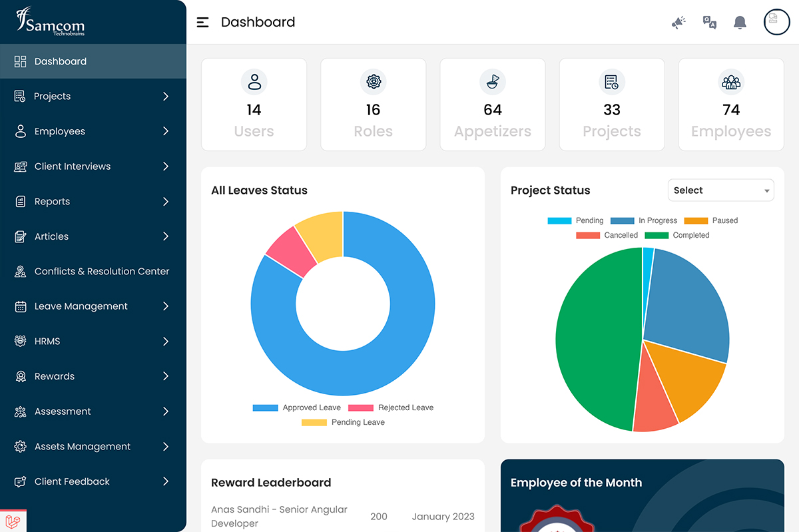The height and width of the screenshot is (532, 799).
Task: Click the Employees person icon in sidebar
Action: [21, 131]
